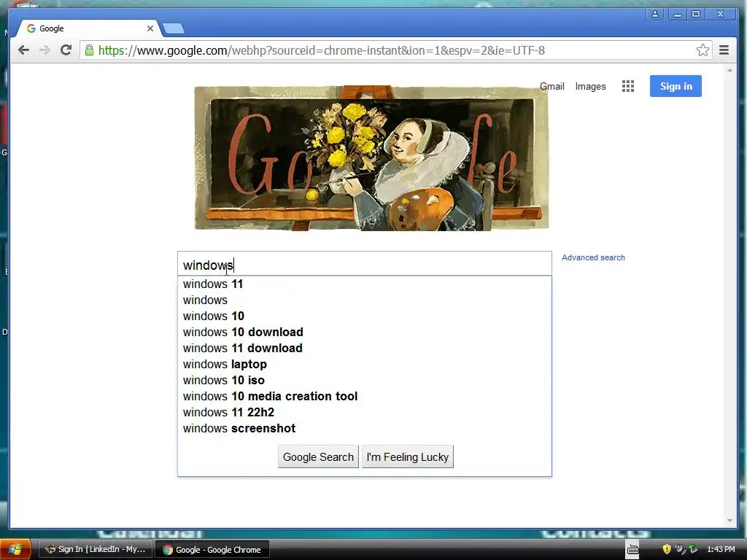
Task: Open the Google apps grid
Action: tap(628, 86)
